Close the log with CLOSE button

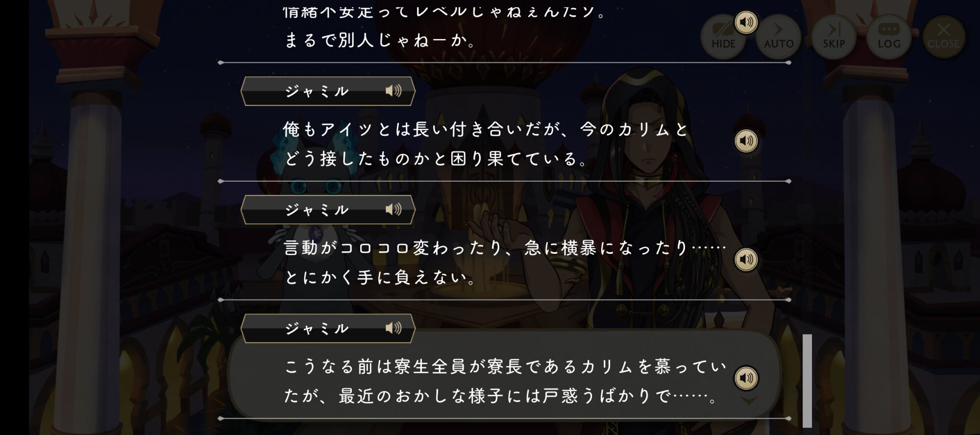944,37
